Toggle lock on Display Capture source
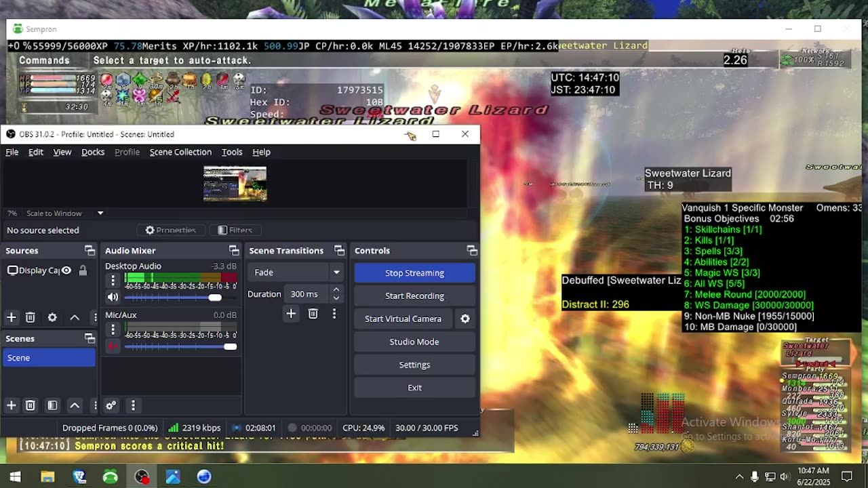 83,270
